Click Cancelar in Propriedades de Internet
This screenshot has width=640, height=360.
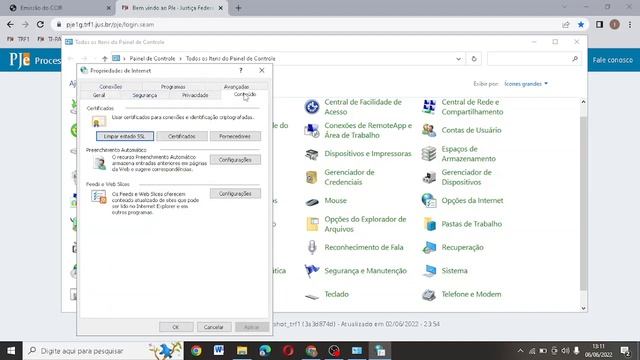[x=213, y=327]
